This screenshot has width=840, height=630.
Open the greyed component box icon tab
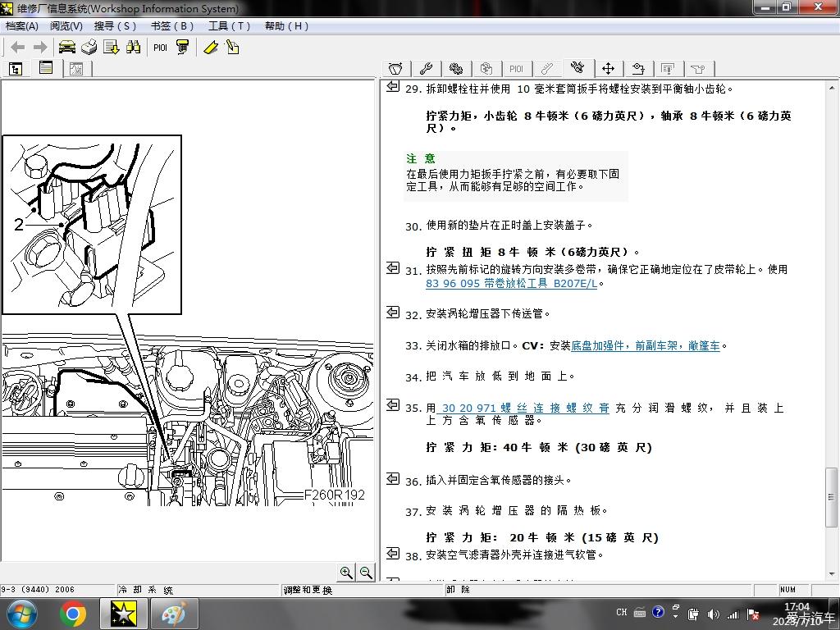(x=486, y=69)
